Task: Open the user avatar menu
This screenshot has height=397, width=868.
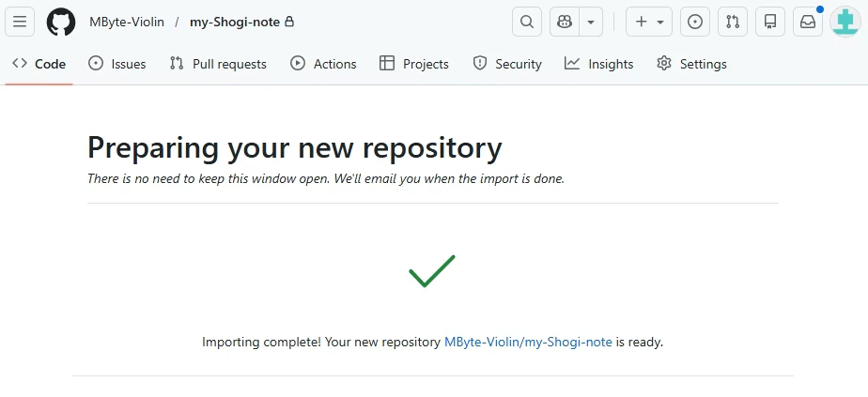Action: click(x=845, y=23)
